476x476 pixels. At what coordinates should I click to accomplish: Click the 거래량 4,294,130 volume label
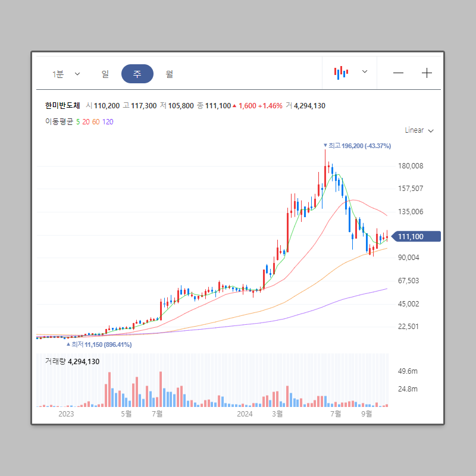pos(72,362)
